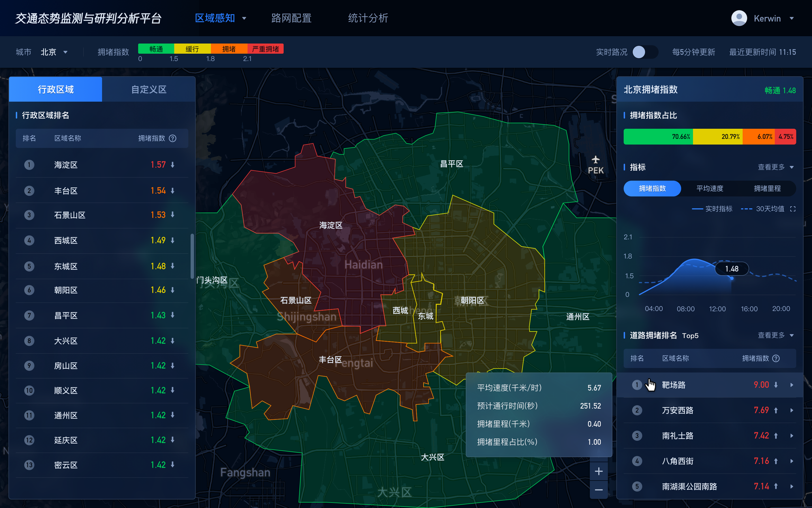Select the 平均速度 indicator option
812x508 pixels.
(x=710, y=189)
